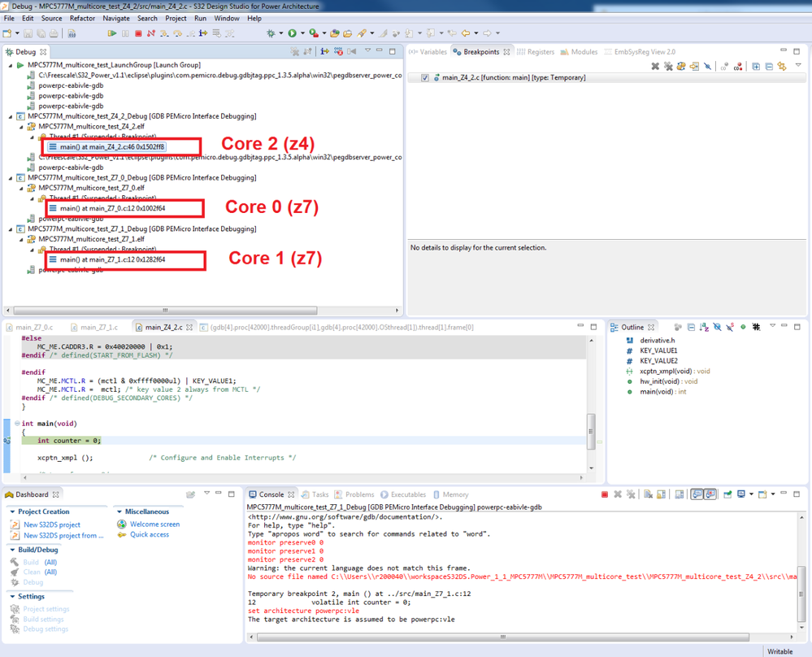Toggle Instruction Stepping Mode in Debug view

click(324, 51)
